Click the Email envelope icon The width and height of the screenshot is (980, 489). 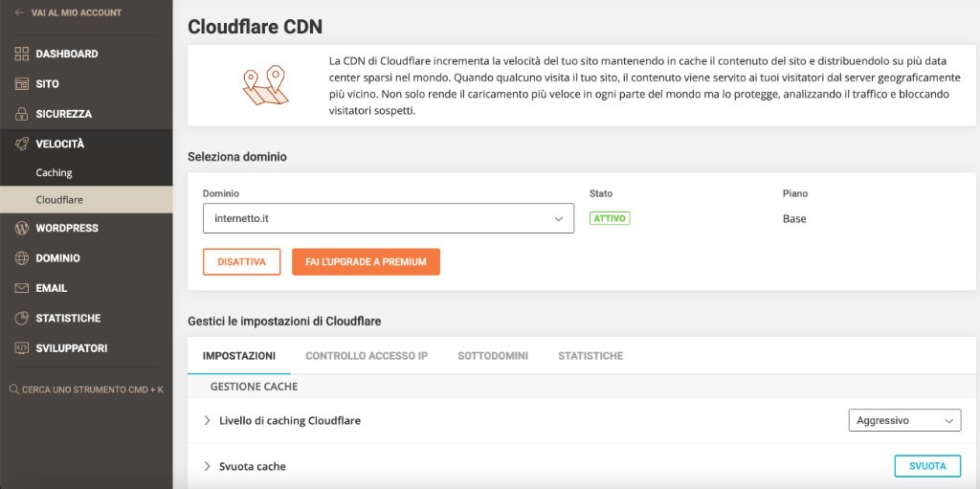click(x=22, y=288)
